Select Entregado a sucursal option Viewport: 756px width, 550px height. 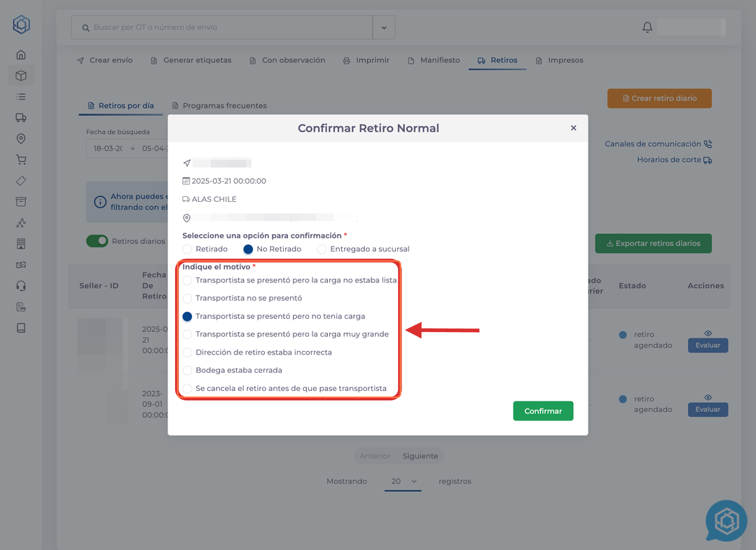[322, 249]
